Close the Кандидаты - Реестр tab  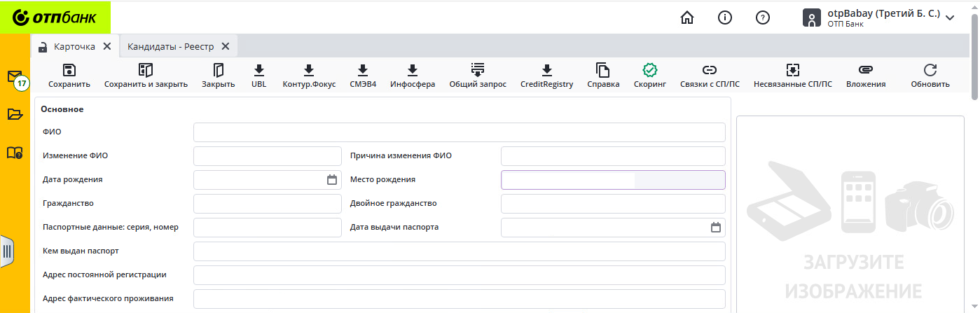pos(226,46)
